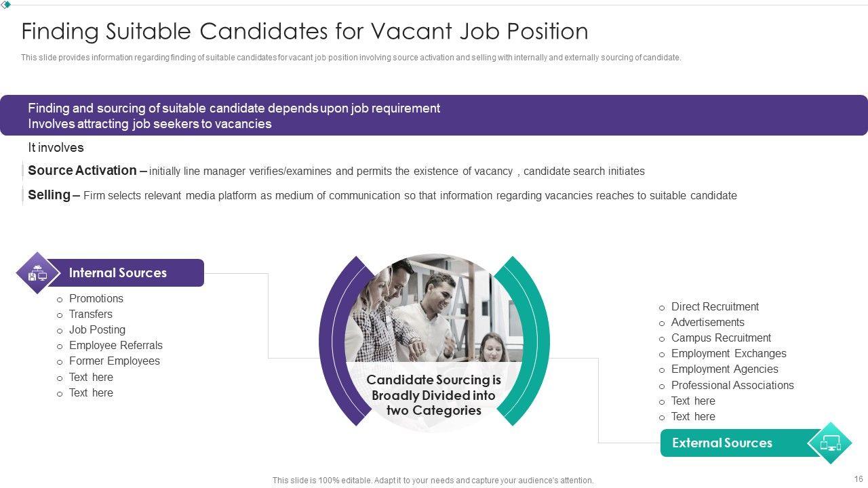The image size is (868, 488).
Task: Click the Job Posting bullet item
Action: coord(97,330)
